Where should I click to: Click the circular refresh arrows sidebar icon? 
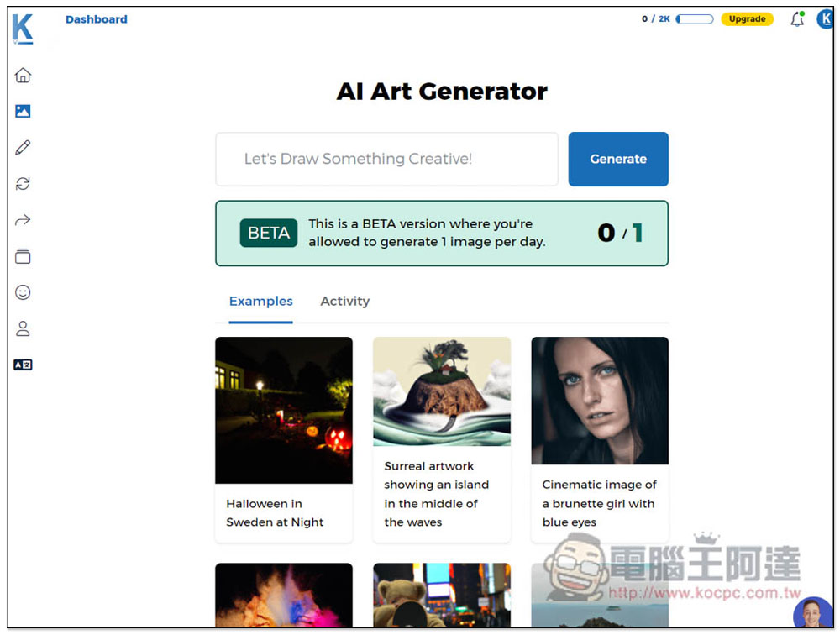coord(23,184)
